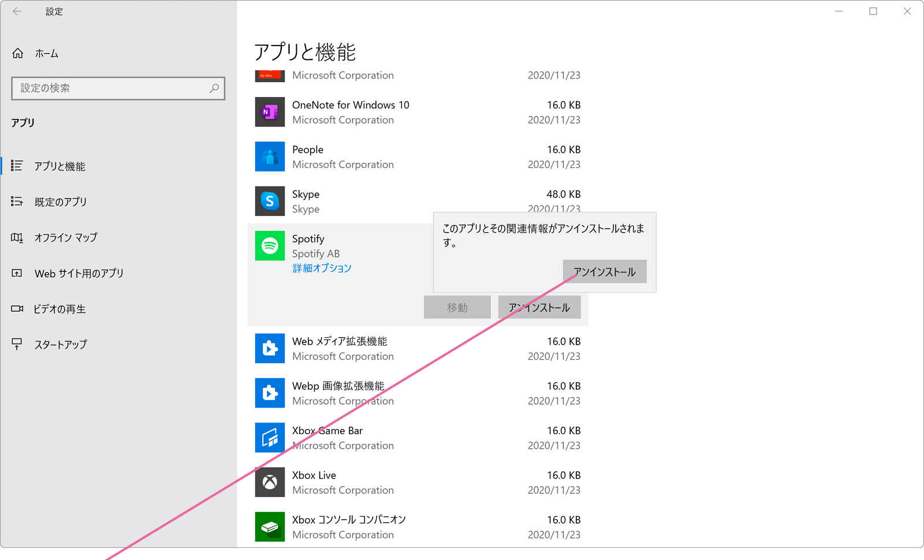Select the offline maps icon
The height and width of the screenshot is (560, 924).
[x=17, y=237]
